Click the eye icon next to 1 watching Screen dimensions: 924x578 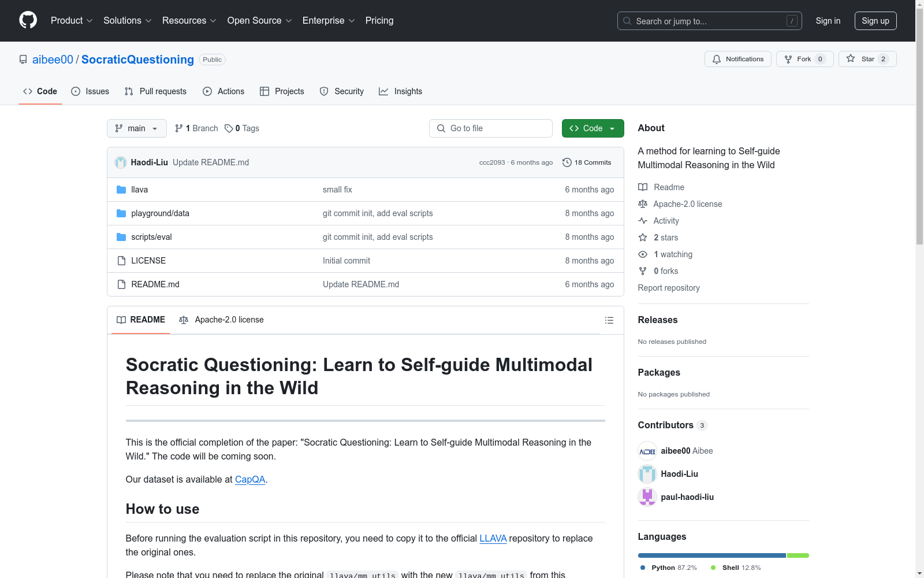pos(643,254)
